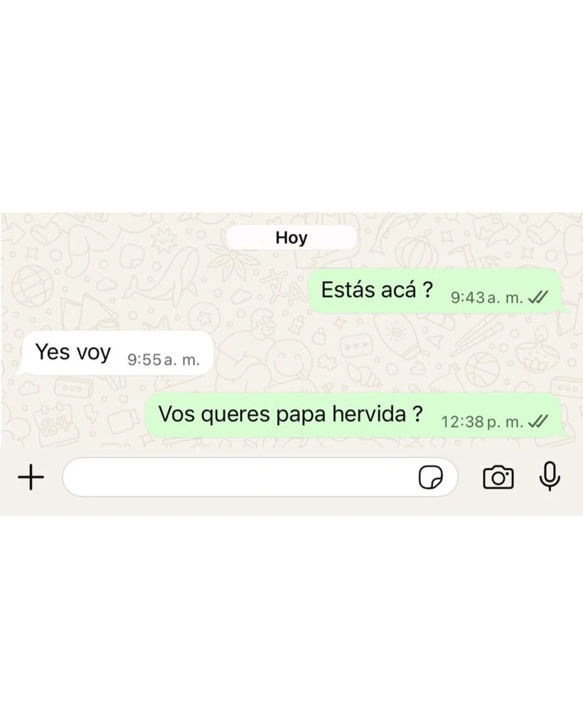Tap the word 'Estás' in first message
The image size is (583, 728).
pos(348,290)
